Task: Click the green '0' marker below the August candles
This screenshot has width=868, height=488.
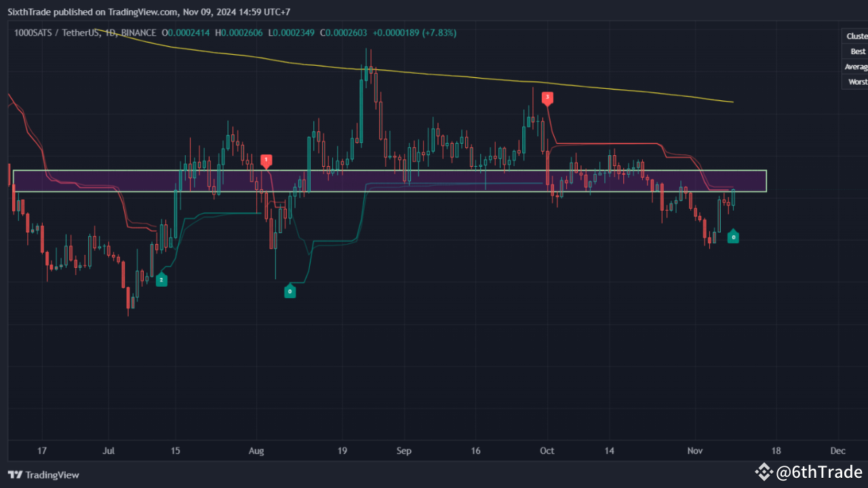Action: [x=290, y=291]
